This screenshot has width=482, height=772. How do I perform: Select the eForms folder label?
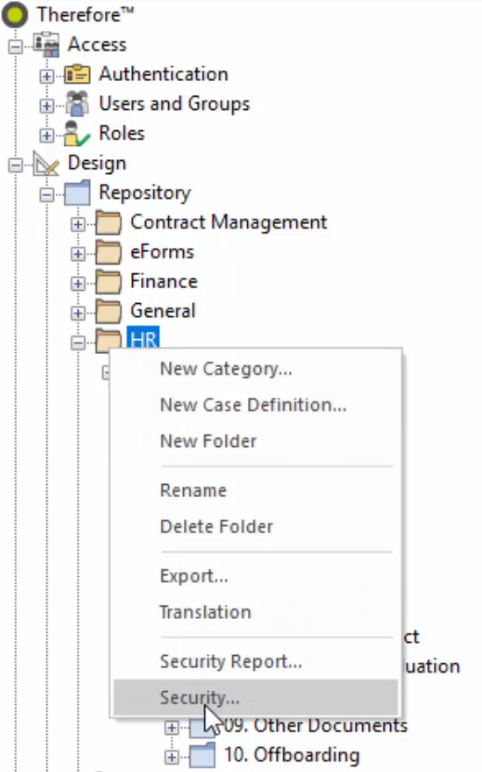pos(162,252)
